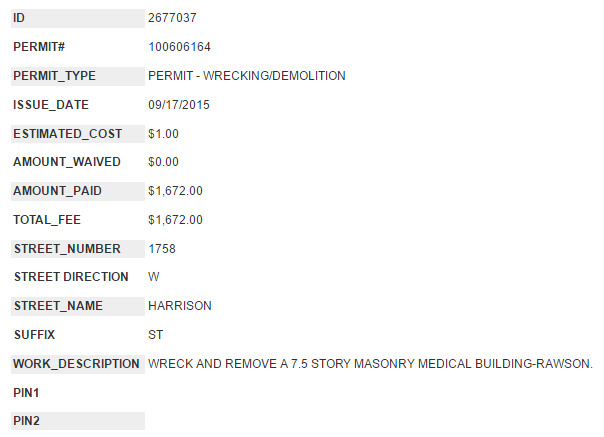Click the TOTAL_FEE label
Screen dimensions: 604x437
coord(47,220)
